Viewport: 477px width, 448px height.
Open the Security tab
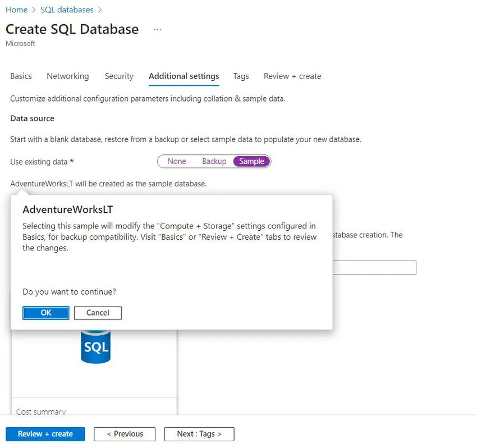point(119,76)
